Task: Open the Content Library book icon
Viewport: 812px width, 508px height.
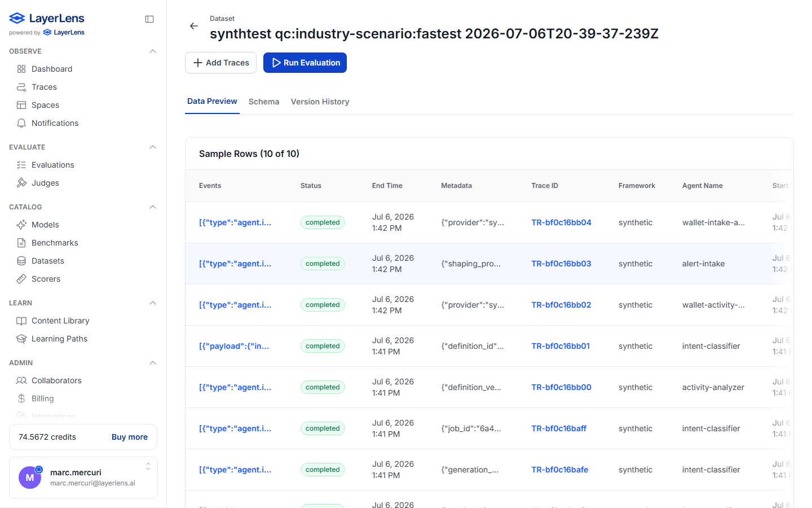Action: (21, 321)
